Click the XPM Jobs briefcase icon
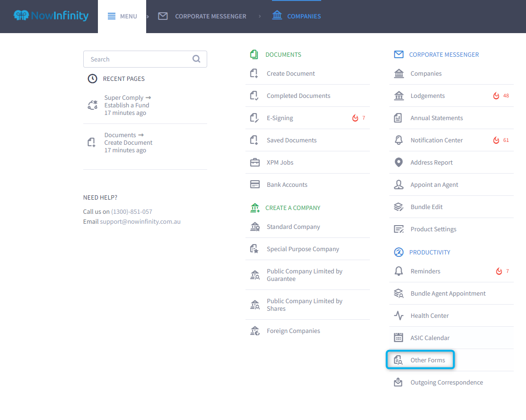 [x=255, y=162]
